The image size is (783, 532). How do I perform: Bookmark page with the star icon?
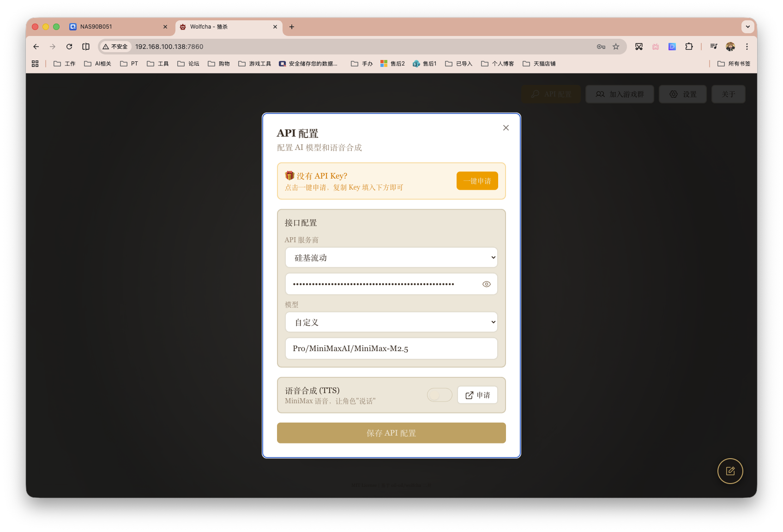(x=616, y=47)
